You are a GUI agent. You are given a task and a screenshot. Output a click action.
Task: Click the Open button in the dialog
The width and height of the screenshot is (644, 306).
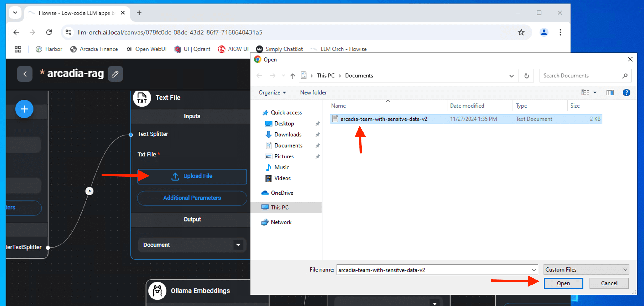[563, 283]
